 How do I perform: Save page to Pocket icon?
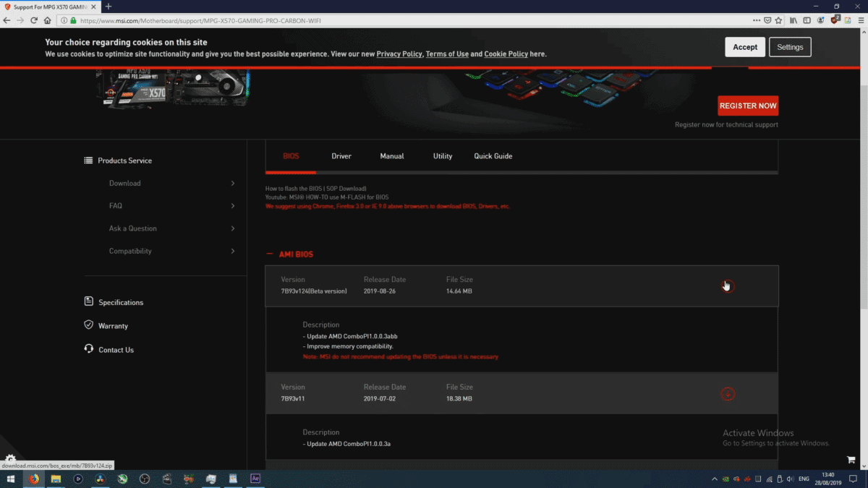(x=767, y=20)
